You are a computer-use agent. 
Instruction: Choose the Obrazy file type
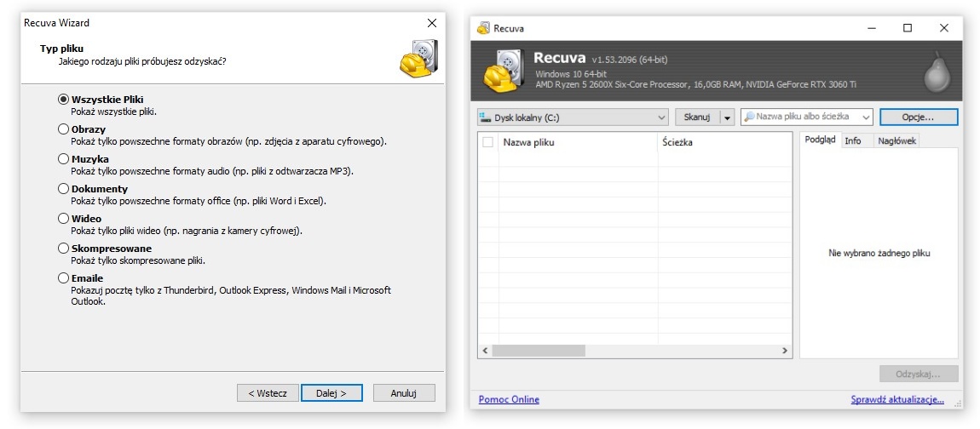point(63,129)
